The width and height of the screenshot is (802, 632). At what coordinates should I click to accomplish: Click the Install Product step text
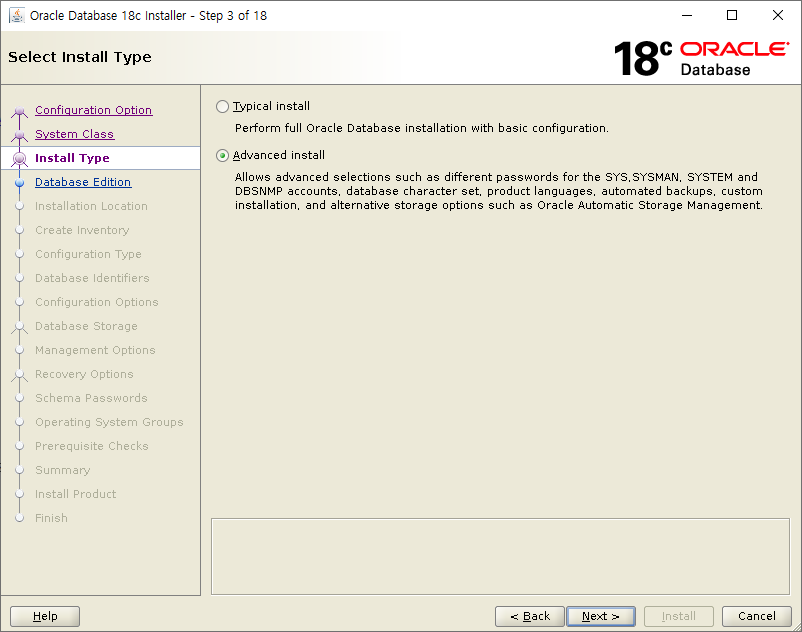[x=75, y=494]
